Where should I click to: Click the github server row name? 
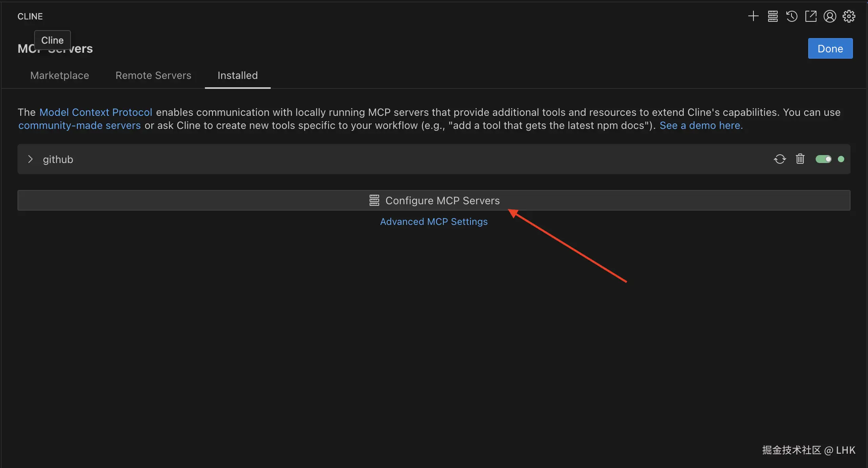(x=58, y=159)
